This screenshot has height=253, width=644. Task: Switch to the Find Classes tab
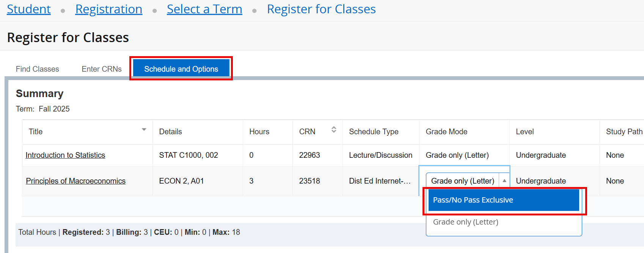point(38,69)
